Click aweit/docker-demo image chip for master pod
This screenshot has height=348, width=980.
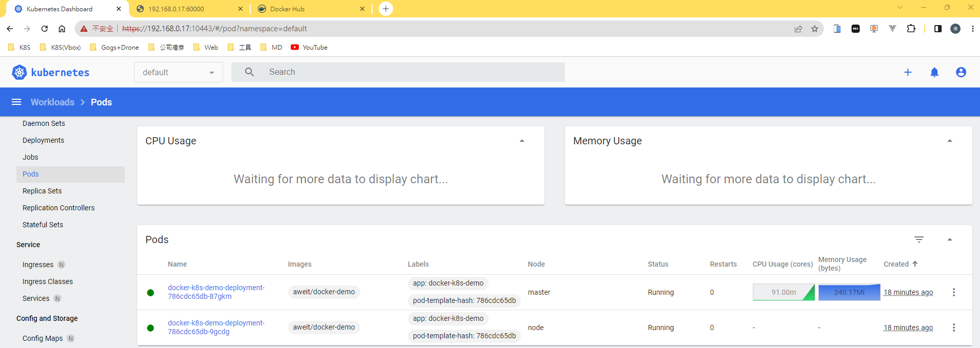coord(324,292)
